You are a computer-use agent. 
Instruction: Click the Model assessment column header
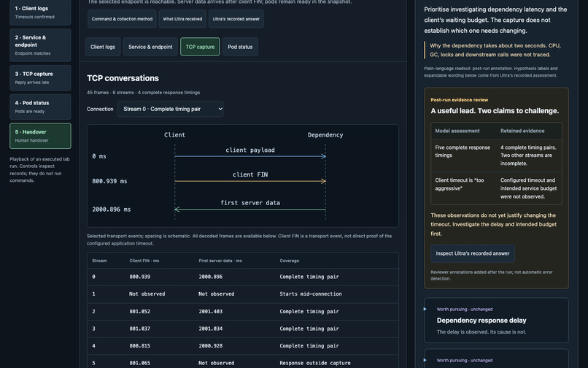(x=457, y=131)
